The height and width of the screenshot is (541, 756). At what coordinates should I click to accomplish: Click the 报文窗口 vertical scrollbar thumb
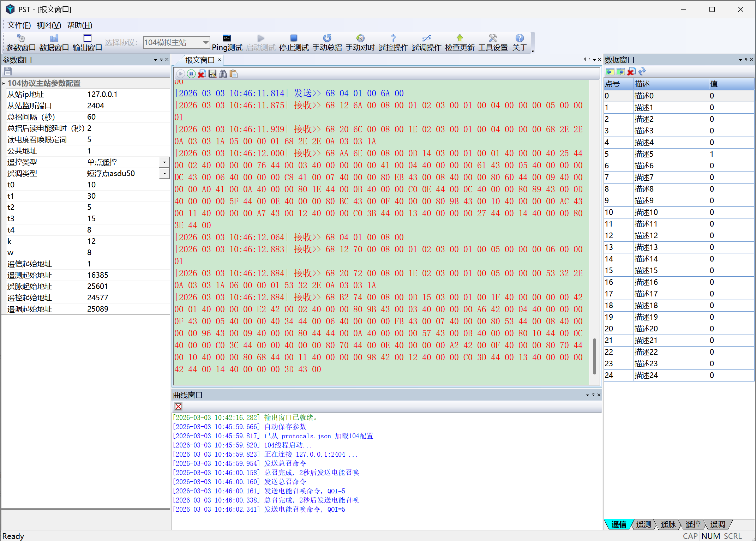[x=594, y=356]
